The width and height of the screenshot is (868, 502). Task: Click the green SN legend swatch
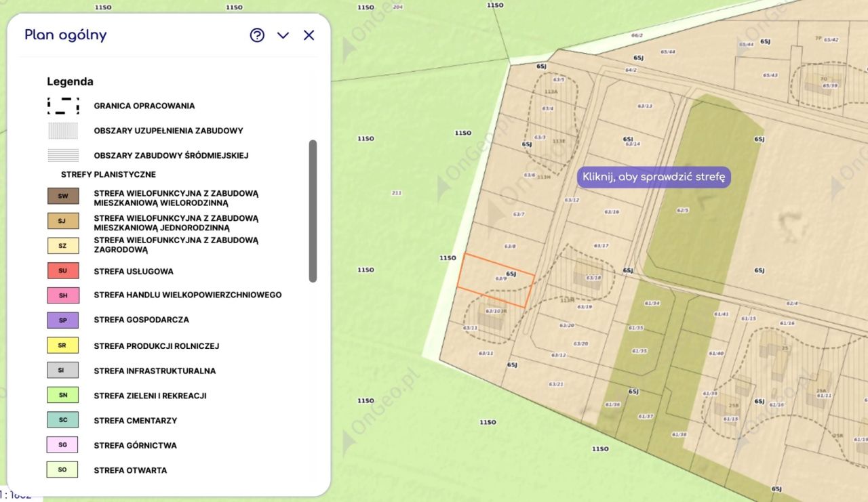click(63, 395)
